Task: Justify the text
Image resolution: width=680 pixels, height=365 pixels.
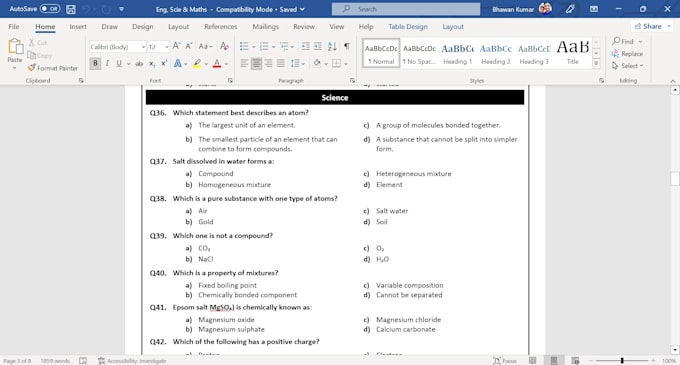Action: click(x=281, y=64)
